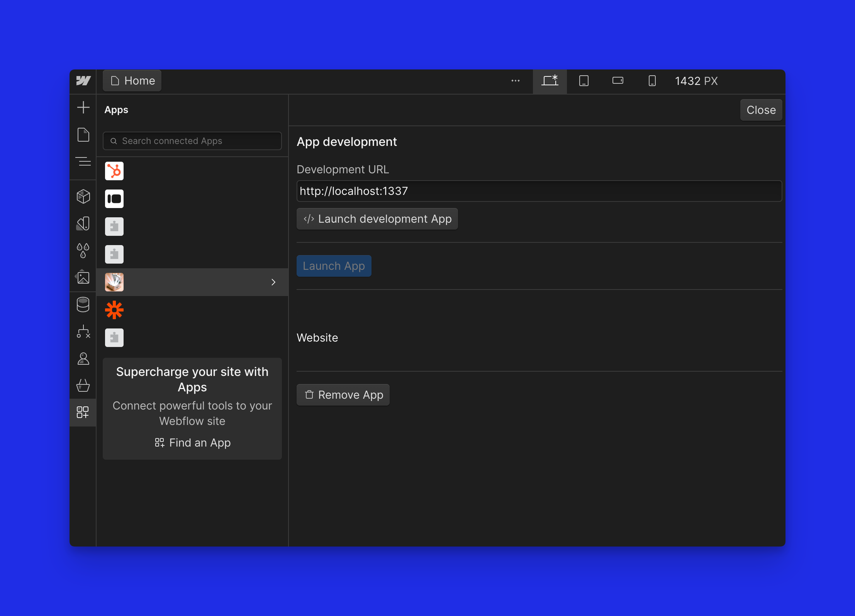Screen dimensions: 855x616
Task: Open the Variables panel
Action: [x=83, y=251]
